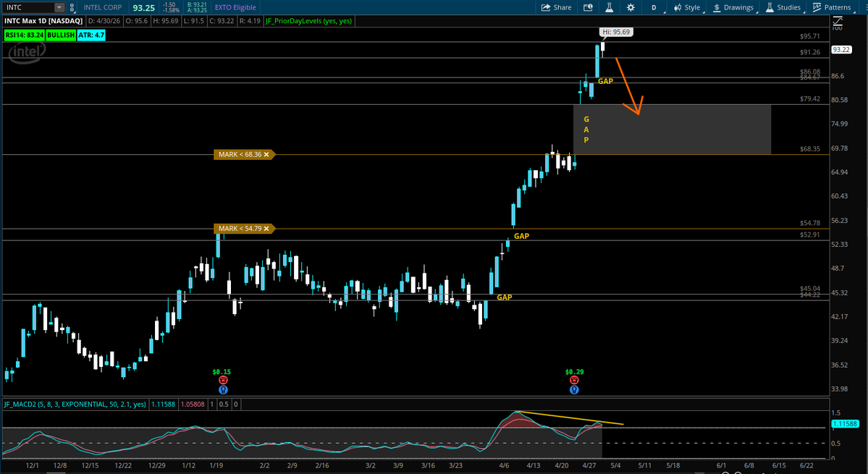Remove the MARK < 68.36 alert
The height and width of the screenshot is (474, 868).
click(266, 155)
